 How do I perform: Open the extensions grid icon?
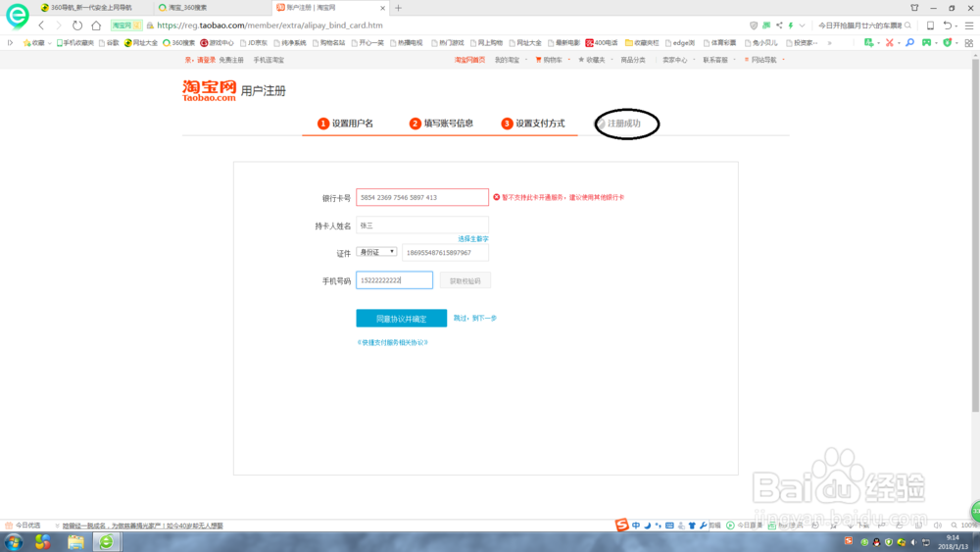[x=969, y=43]
